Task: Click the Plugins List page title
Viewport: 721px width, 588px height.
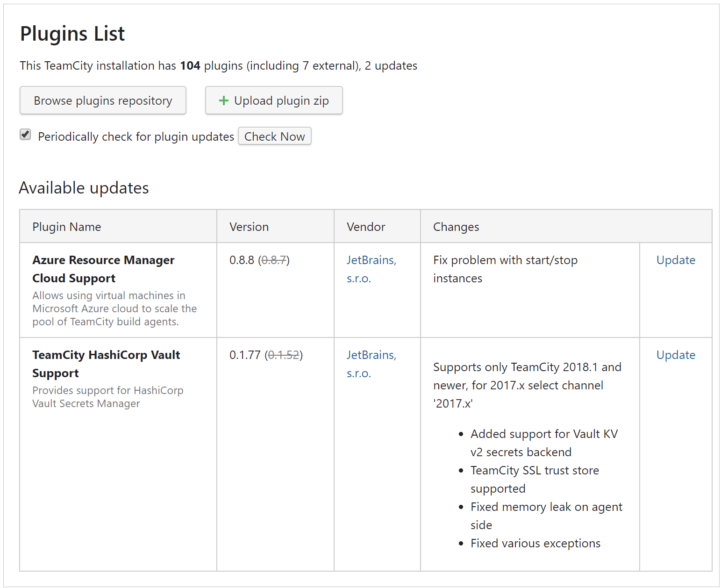Action: click(x=72, y=34)
